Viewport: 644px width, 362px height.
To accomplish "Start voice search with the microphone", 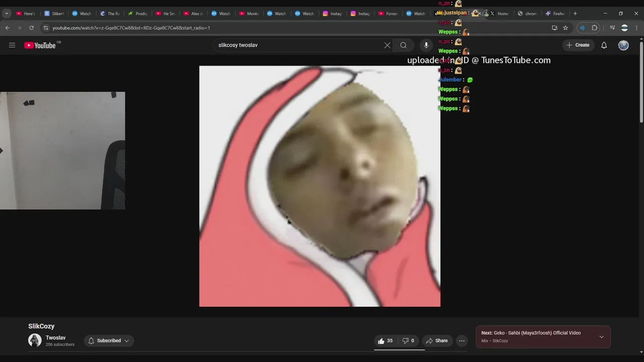I will (426, 45).
